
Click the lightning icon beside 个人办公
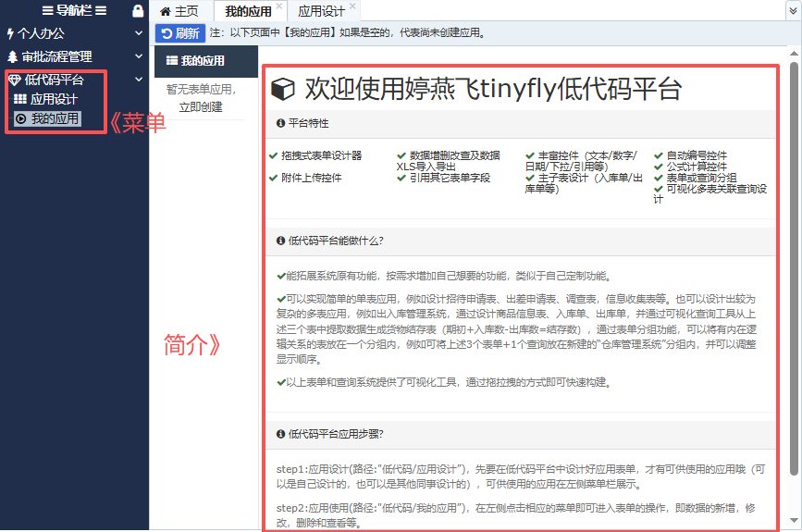click(x=10, y=33)
